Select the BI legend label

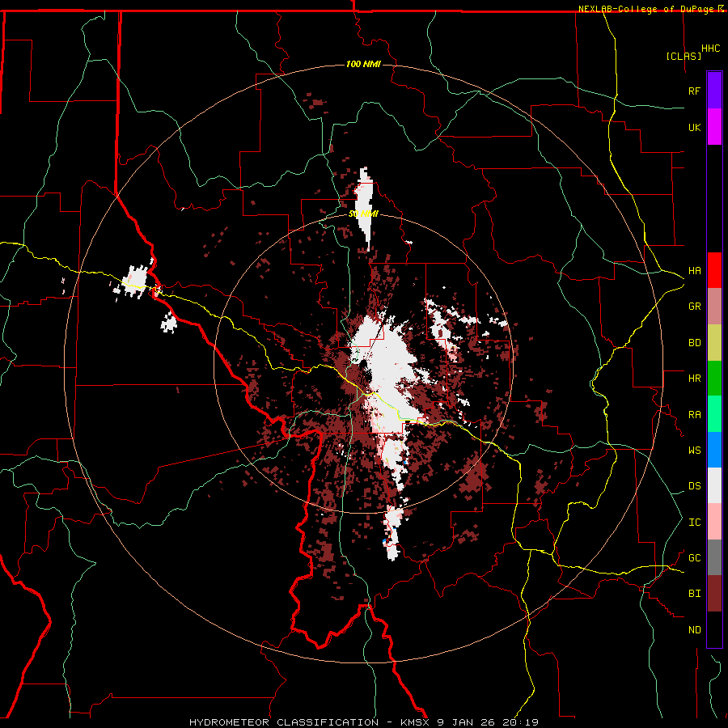(x=694, y=594)
